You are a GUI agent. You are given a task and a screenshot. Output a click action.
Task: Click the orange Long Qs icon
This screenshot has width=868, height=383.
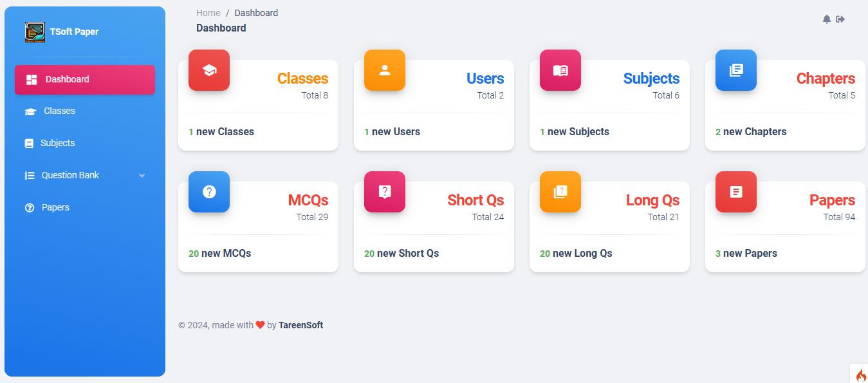[560, 192]
